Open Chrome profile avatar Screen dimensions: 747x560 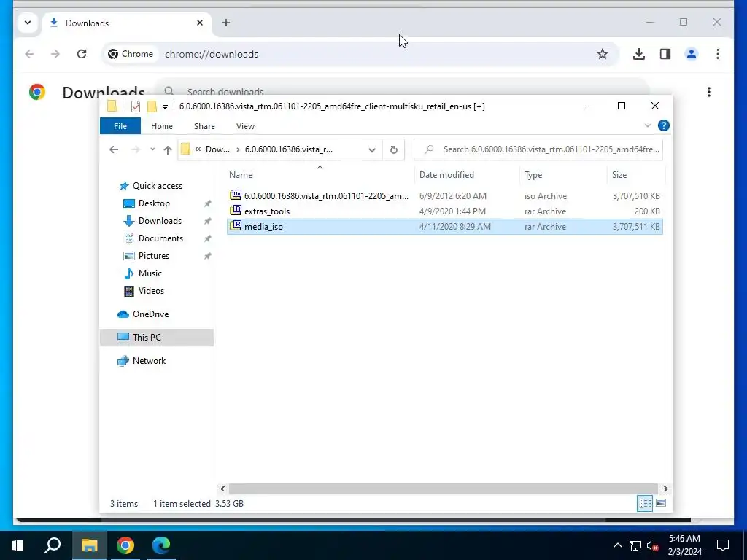coord(692,54)
